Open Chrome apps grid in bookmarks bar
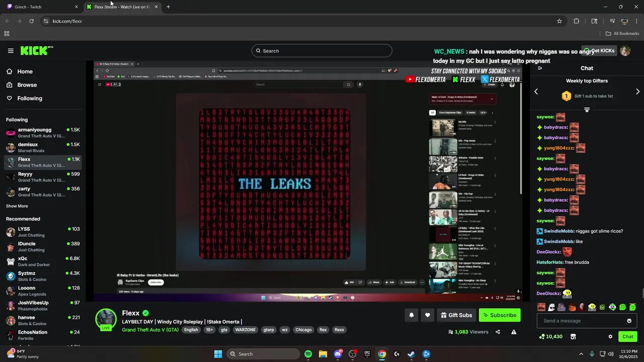The width and height of the screenshot is (644, 362). 7,34
